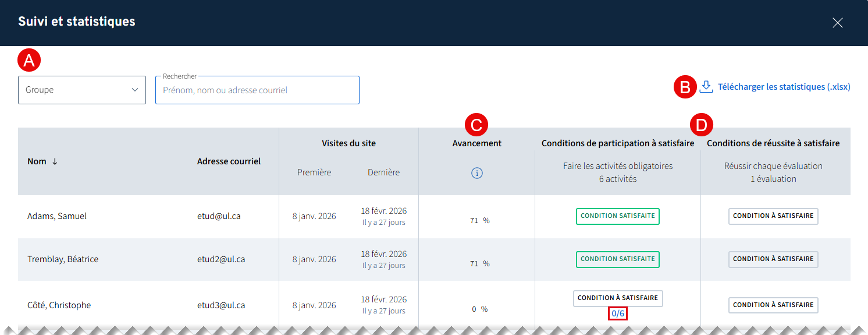The width and height of the screenshot is (868, 335).
Task: Select the Adams, Samuel name cell
Action: pyautogui.click(x=57, y=216)
